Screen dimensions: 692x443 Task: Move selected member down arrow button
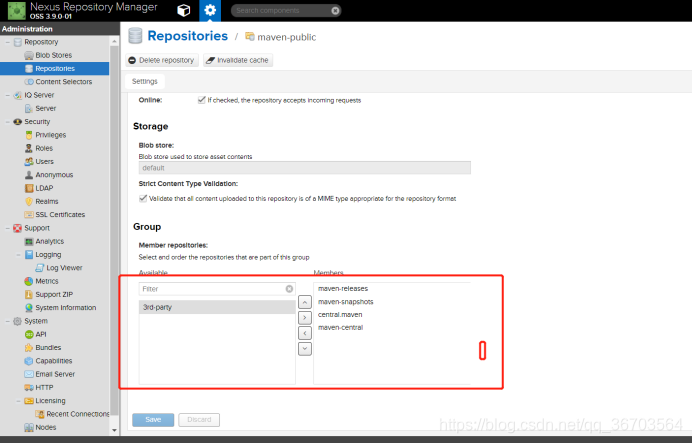(x=305, y=349)
